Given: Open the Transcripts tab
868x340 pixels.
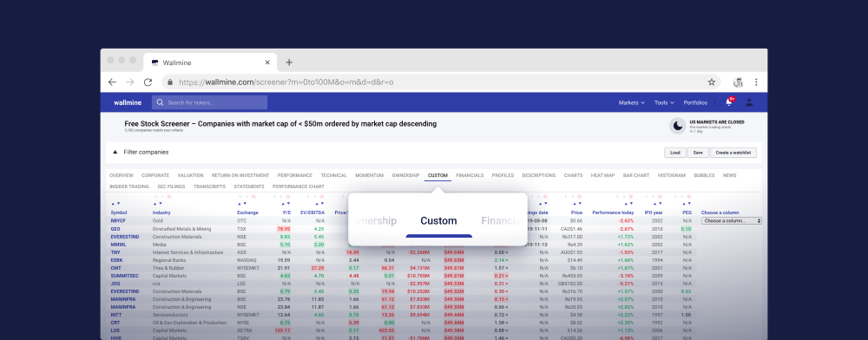Looking at the screenshot, I should (x=209, y=186).
